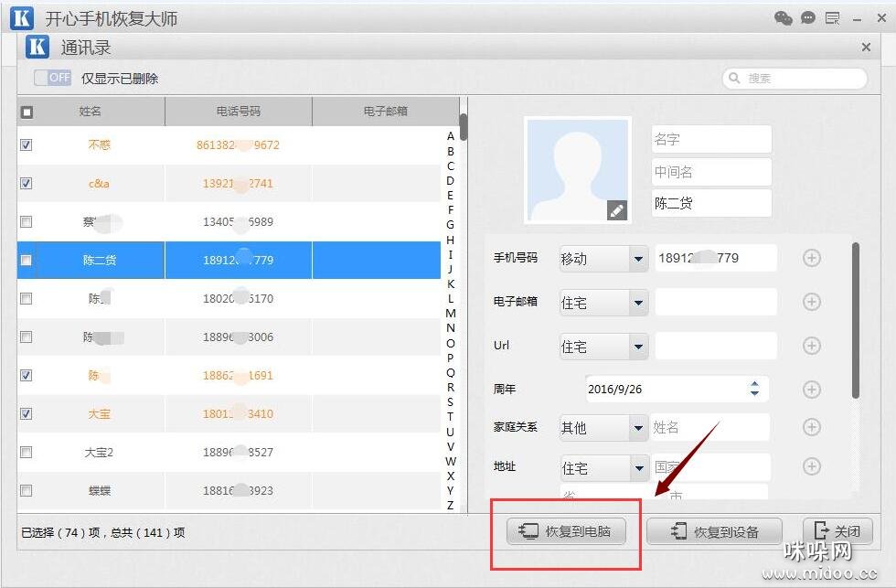
Task: Check the 大宝2 contact checkbox
Action: pyautogui.click(x=27, y=452)
